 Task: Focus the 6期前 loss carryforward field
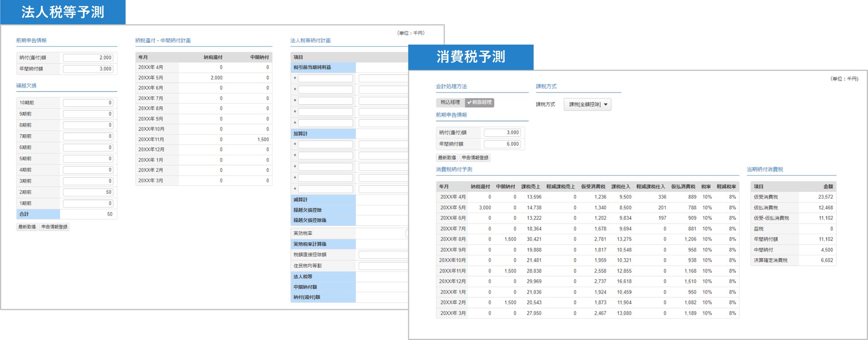(x=88, y=147)
